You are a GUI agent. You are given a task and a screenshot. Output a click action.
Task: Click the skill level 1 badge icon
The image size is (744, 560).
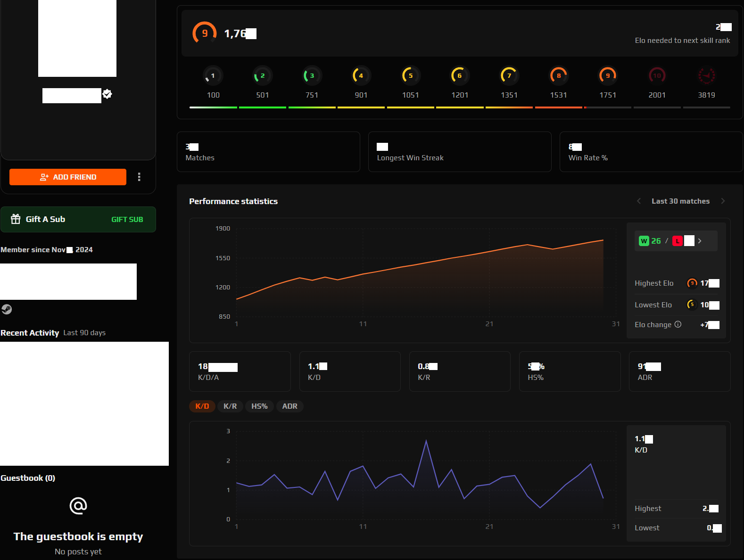[x=213, y=75]
